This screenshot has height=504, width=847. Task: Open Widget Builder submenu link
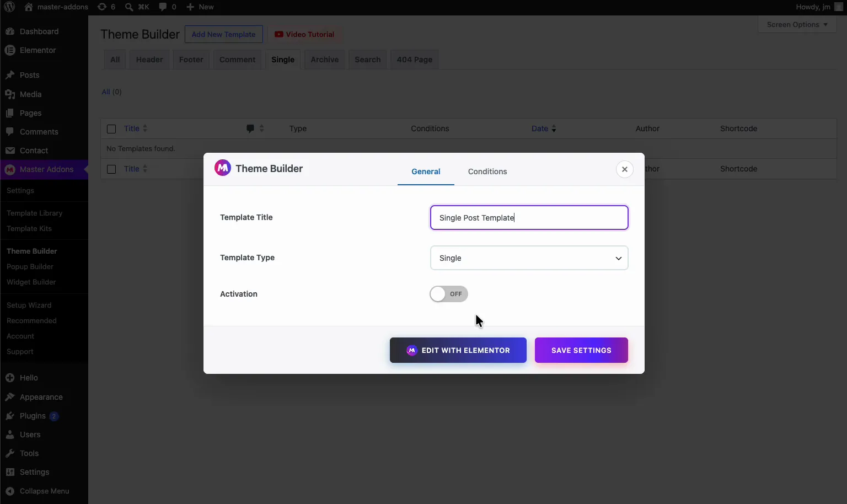(31, 282)
